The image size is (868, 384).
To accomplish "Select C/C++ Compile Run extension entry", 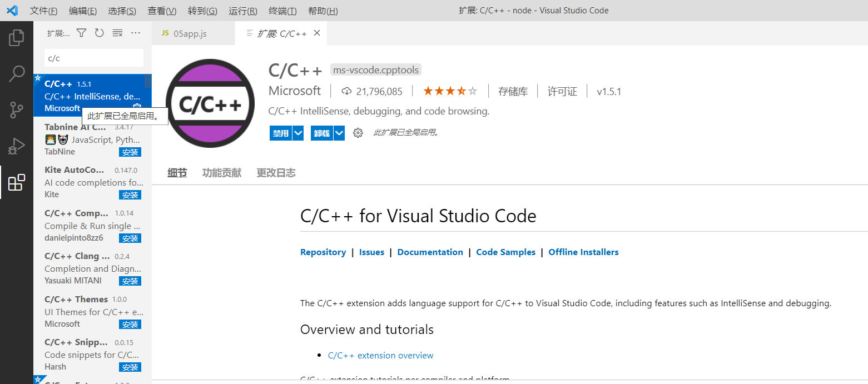I will pos(92,225).
